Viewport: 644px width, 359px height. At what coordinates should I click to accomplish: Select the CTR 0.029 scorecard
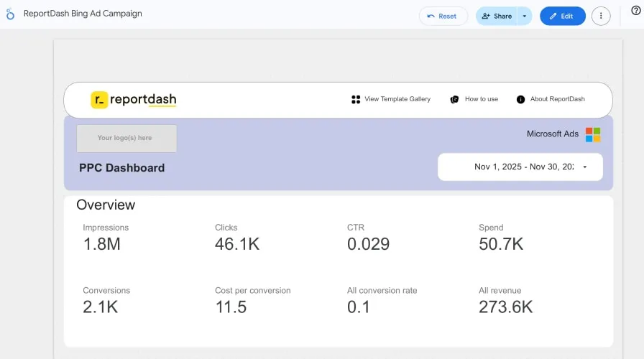[368, 238]
